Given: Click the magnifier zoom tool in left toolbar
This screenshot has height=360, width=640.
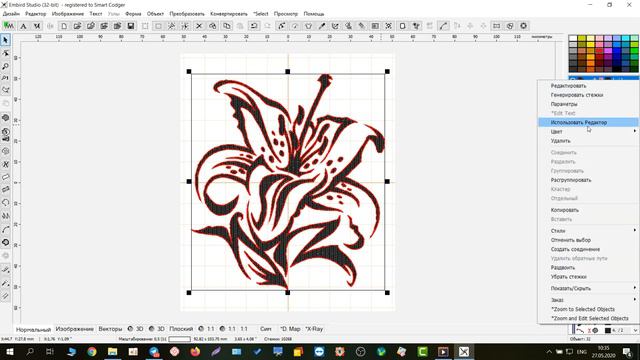Looking at the screenshot, I should 5,66.
